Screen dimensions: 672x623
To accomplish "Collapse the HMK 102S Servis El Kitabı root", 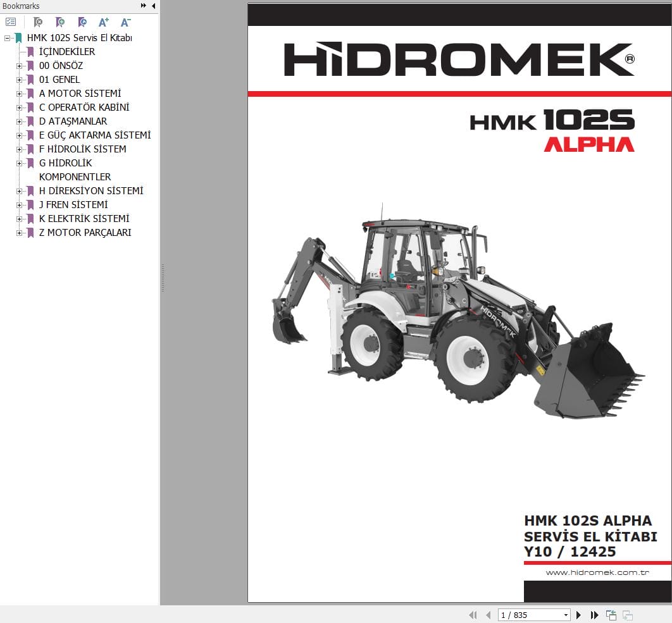I will click(x=7, y=38).
